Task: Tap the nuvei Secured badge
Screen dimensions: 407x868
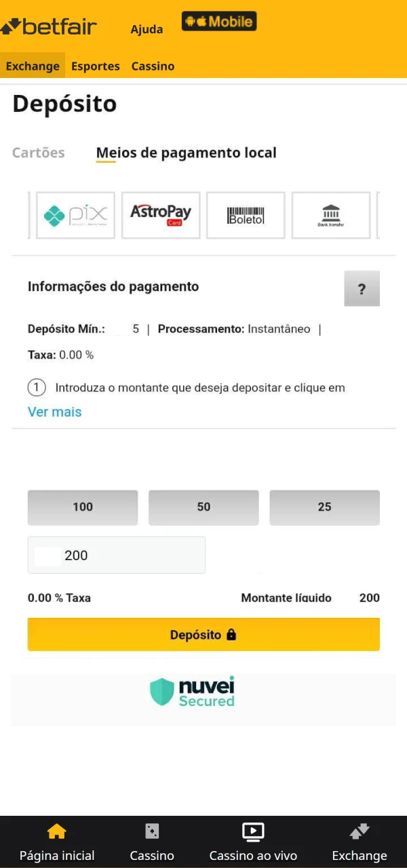Action: pos(192,692)
